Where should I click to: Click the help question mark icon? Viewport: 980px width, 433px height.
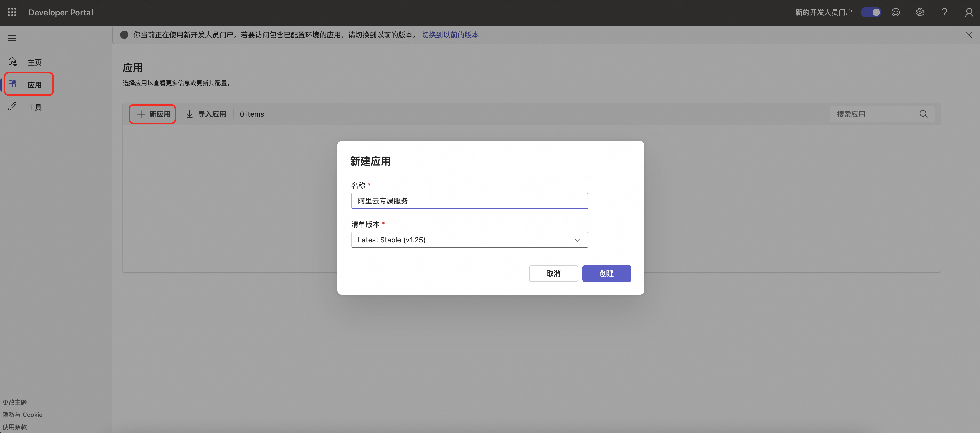[944, 12]
